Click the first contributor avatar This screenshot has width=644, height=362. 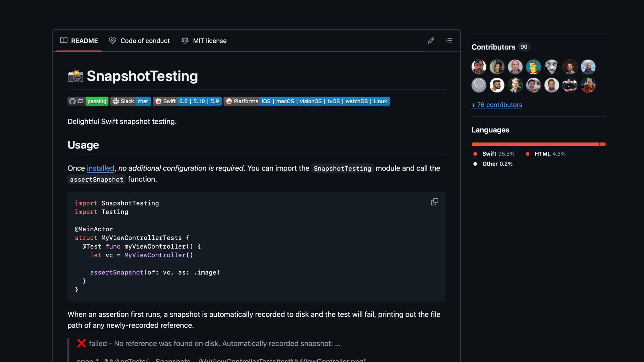pos(479,67)
